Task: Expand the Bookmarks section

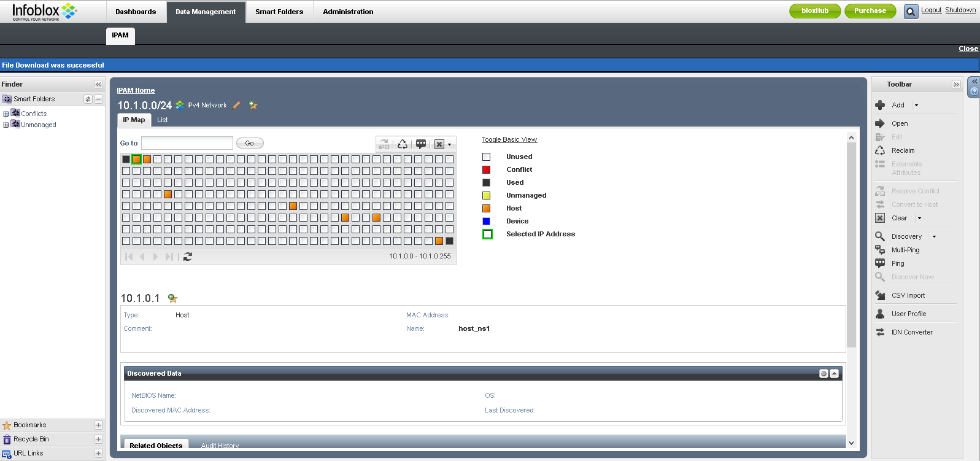Action: tap(98, 425)
